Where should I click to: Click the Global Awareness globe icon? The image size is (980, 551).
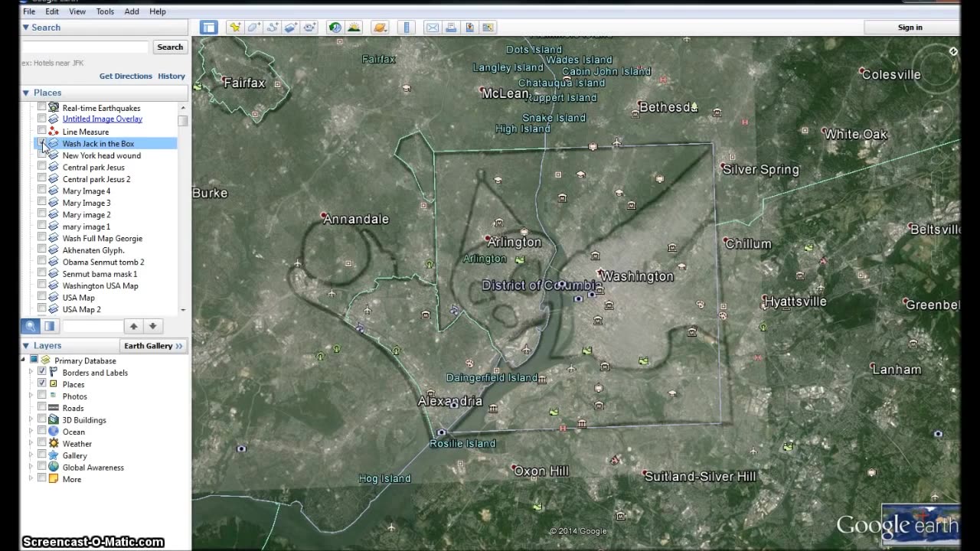[54, 468]
